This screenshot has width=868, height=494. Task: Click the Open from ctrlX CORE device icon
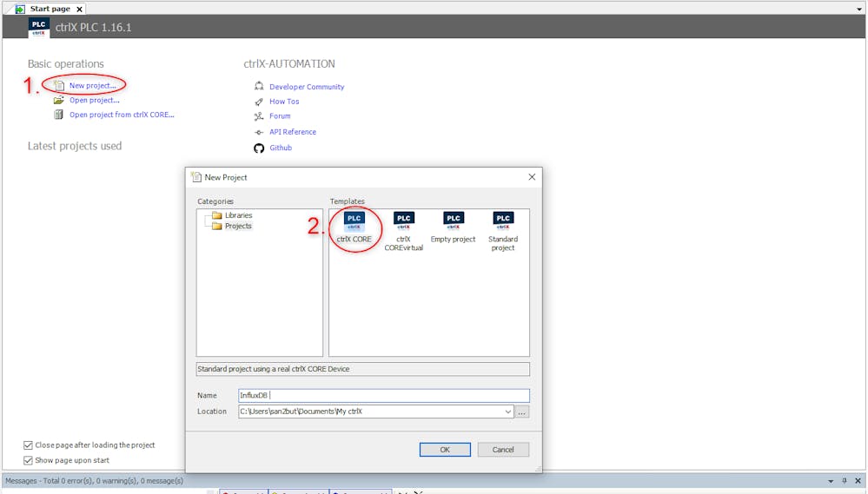(x=59, y=115)
